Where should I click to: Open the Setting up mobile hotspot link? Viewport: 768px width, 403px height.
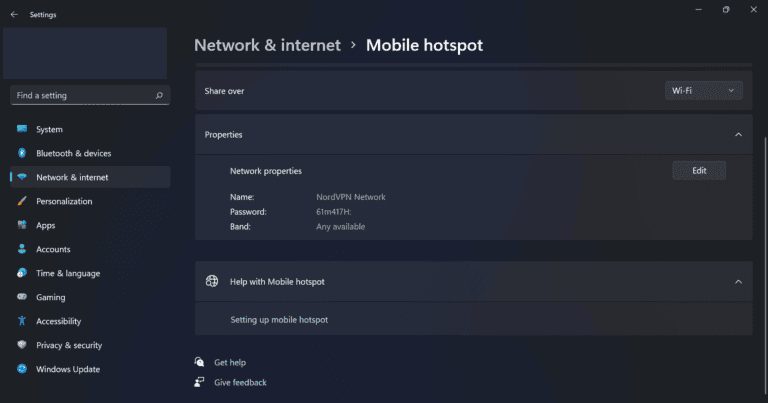coord(279,320)
